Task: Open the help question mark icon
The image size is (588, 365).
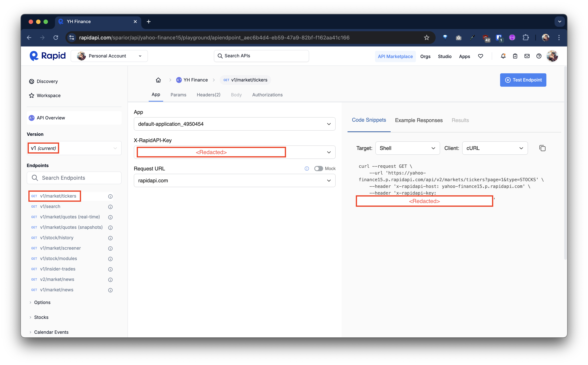Action: [539, 56]
